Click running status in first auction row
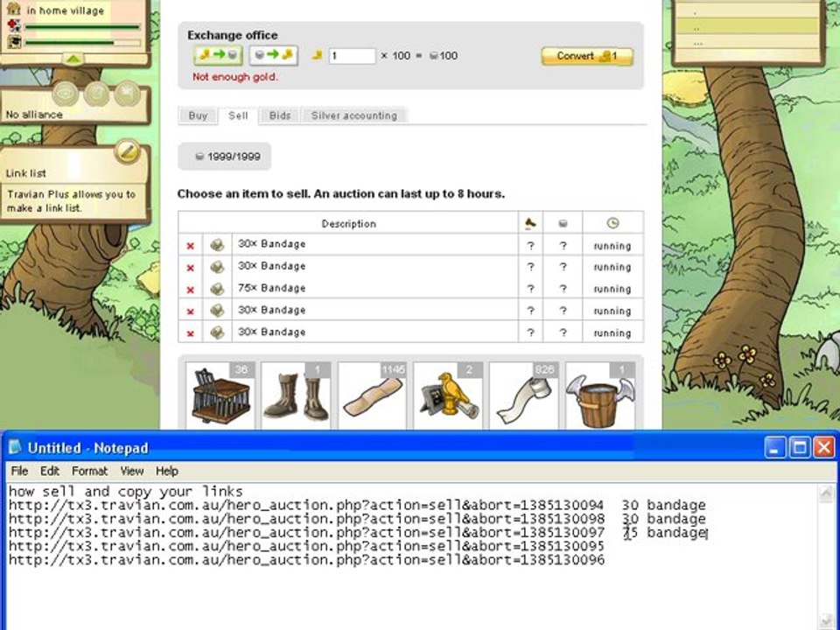Screen dimensions: 840x630 pos(612,246)
